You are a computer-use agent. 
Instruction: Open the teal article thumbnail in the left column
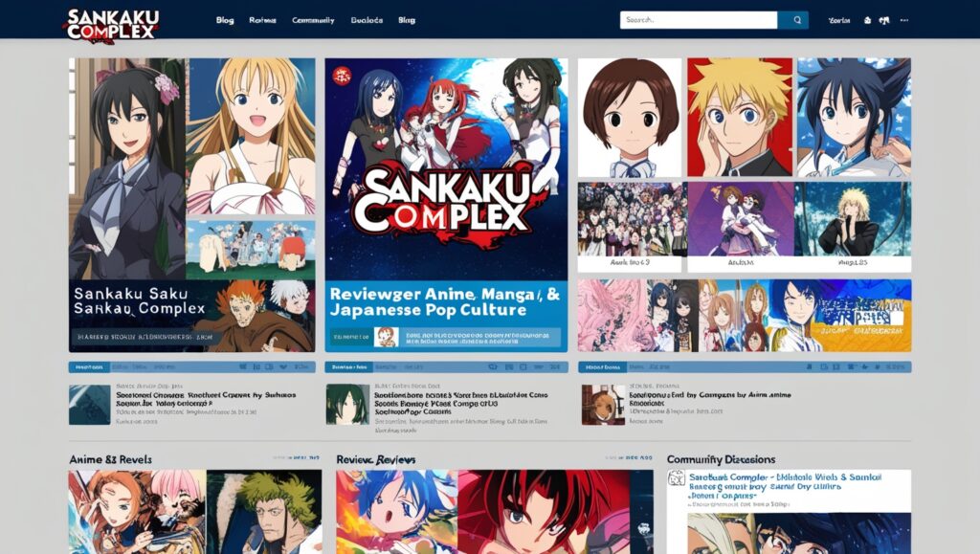(89, 405)
